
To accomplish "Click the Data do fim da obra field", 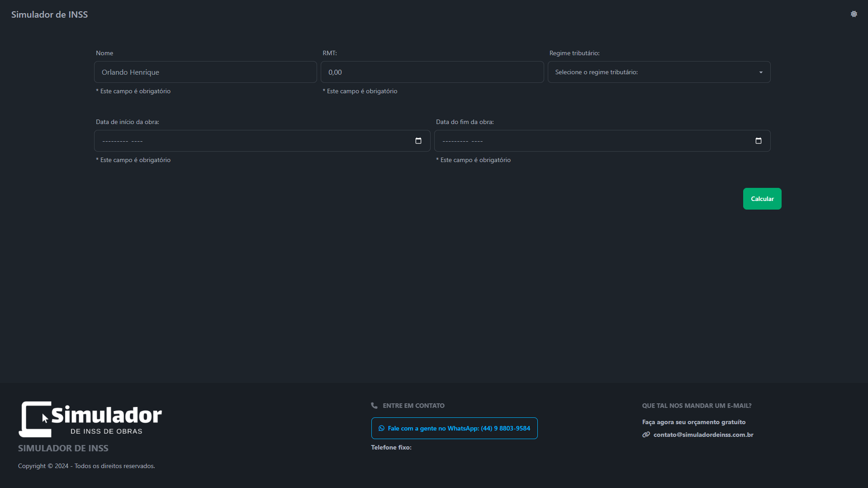I will point(602,141).
